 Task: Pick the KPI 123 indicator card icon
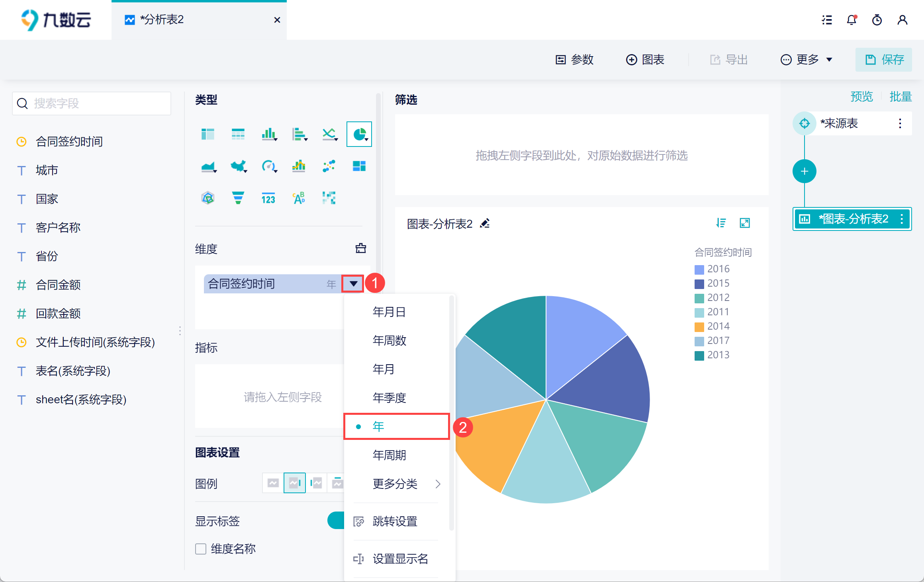click(268, 198)
